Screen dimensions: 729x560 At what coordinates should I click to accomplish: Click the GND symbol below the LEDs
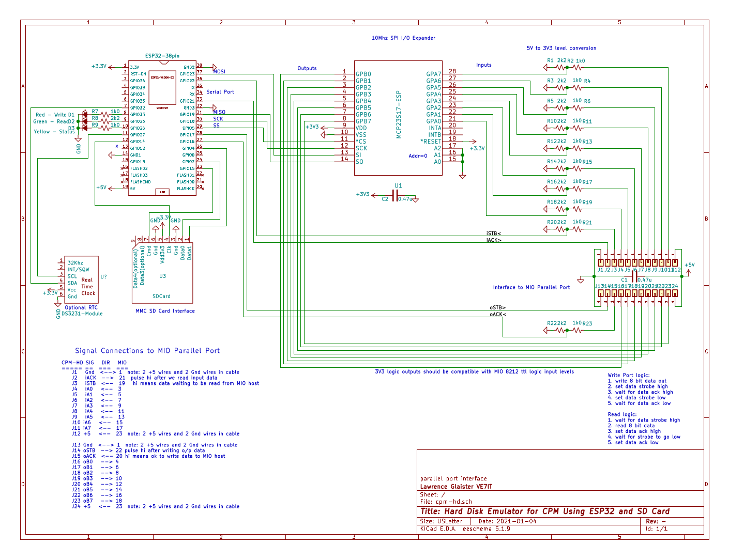(x=78, y=139)
